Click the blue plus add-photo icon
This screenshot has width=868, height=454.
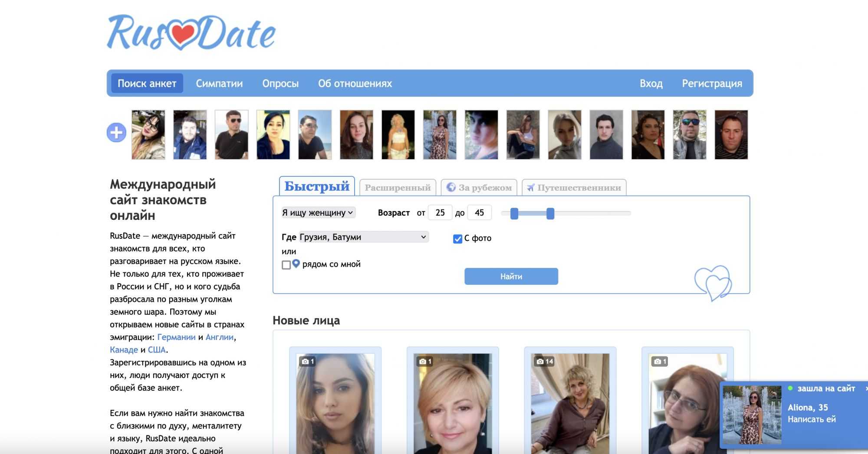[116, 133]
